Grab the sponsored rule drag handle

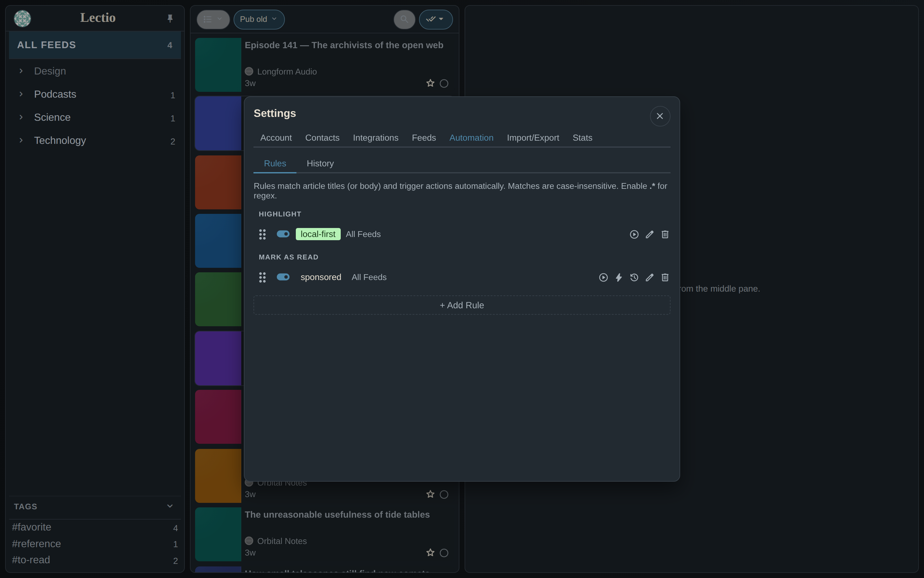pos(262,277)
